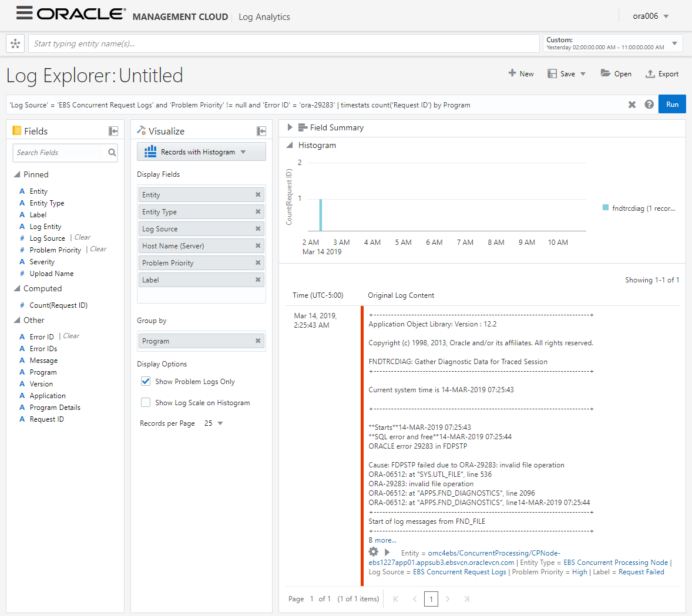
Task: Select the Severity pinned field
Action: (42, 262)
